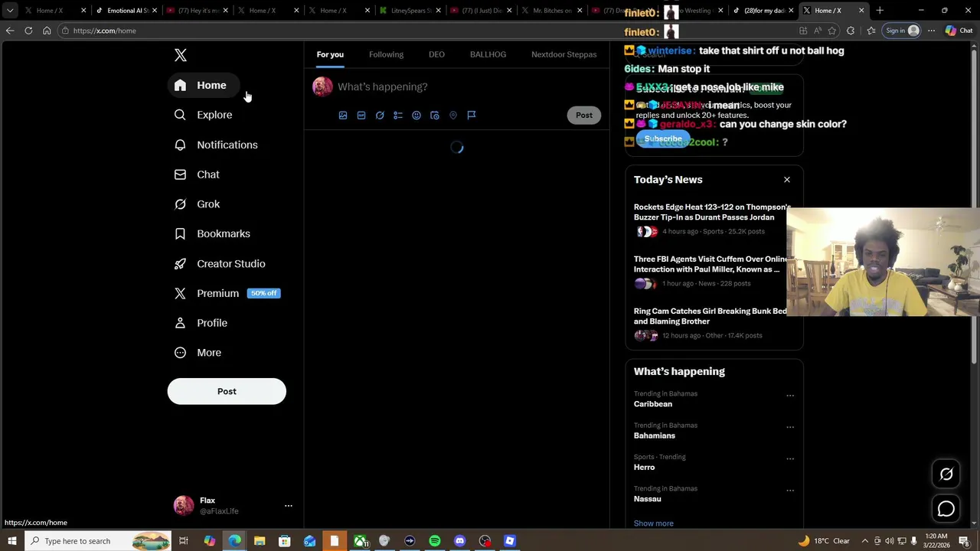This screenshot has width=980, height=551.
Task: Add a poll to the post
Action: tap(398, 115)
